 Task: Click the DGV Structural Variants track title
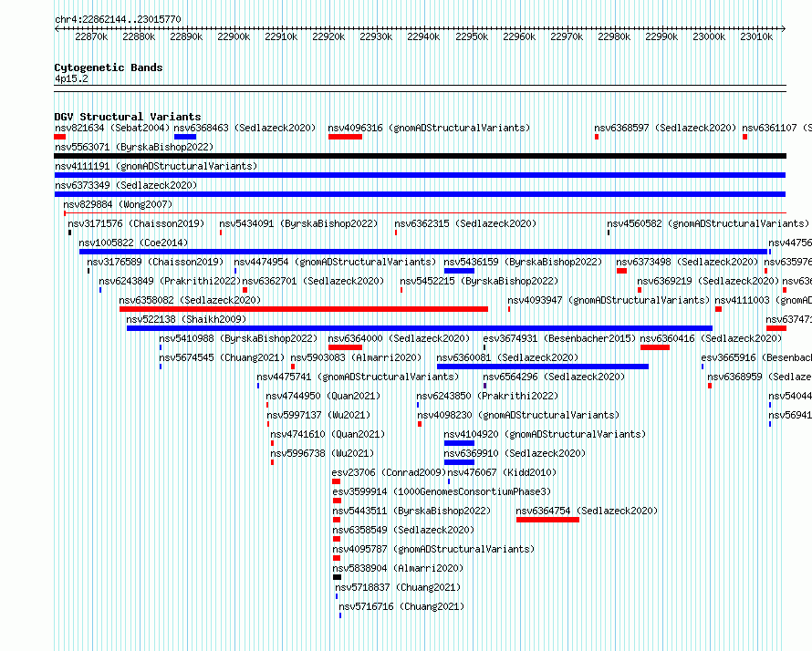pyautogui.click(x=128, y=117)
